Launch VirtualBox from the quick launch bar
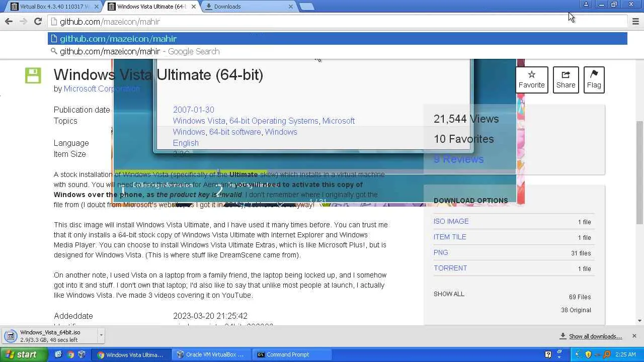The image size is (644, 362). click(x=82, y=354)
